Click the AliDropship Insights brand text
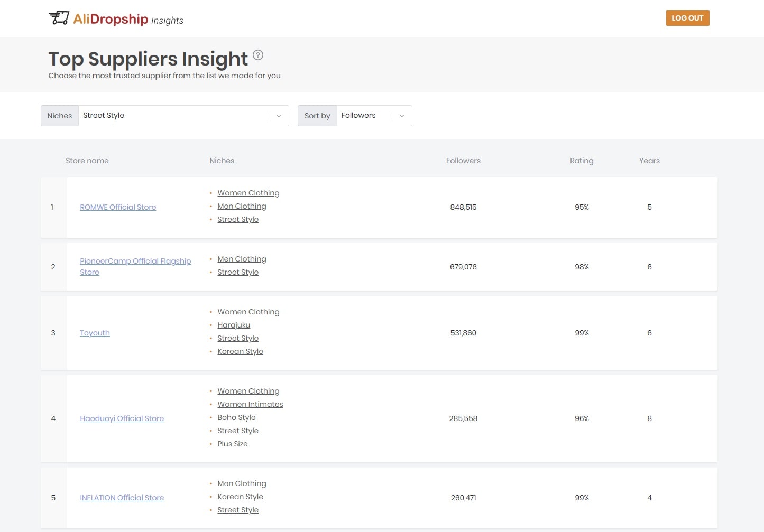The height and width of the screenshot is (532, 764). 128,20
